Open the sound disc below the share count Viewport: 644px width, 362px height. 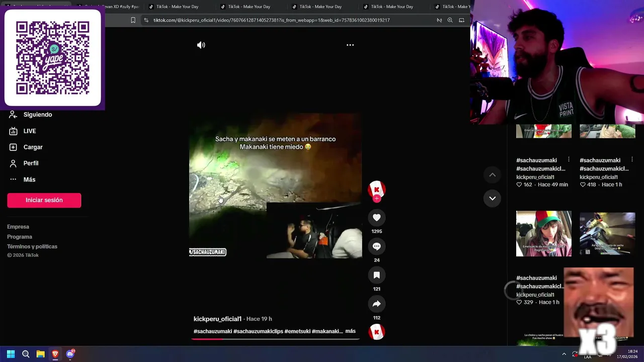point(376,332)
